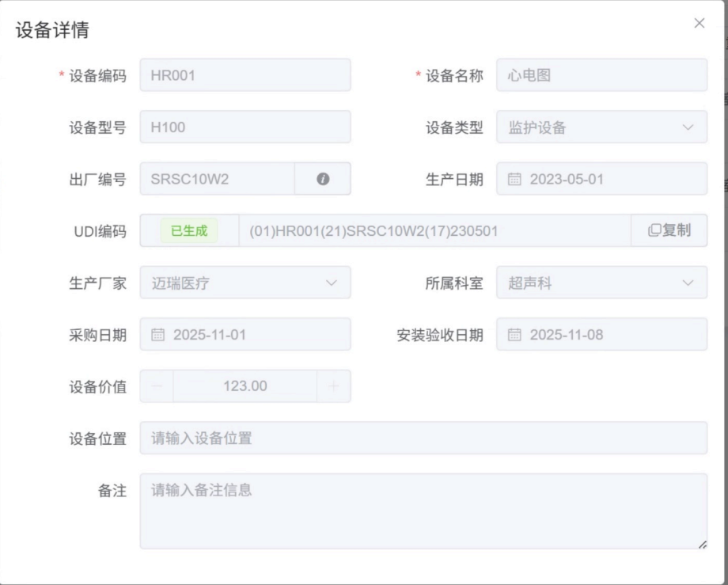Click the 已生成 status tag
The image size is (728, 585).
click(189, 231)
